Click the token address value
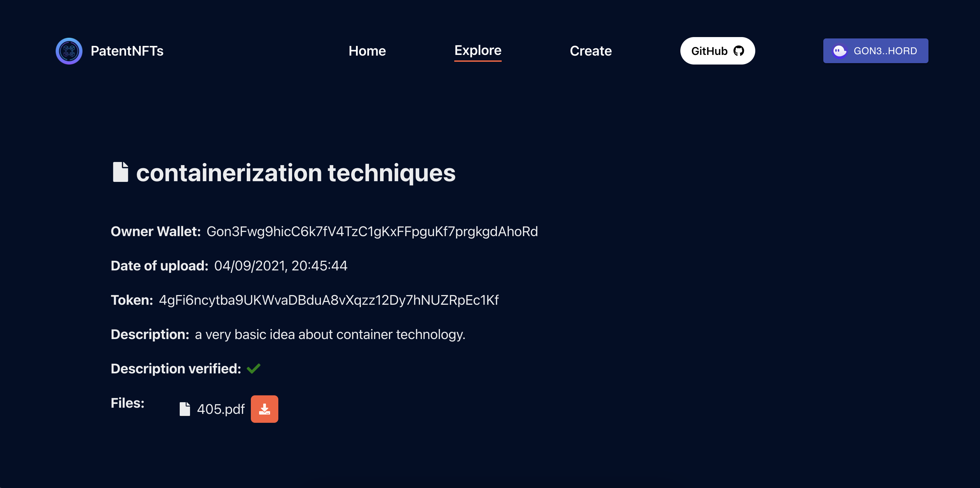 pyautogui.click(x=329, y=300)
